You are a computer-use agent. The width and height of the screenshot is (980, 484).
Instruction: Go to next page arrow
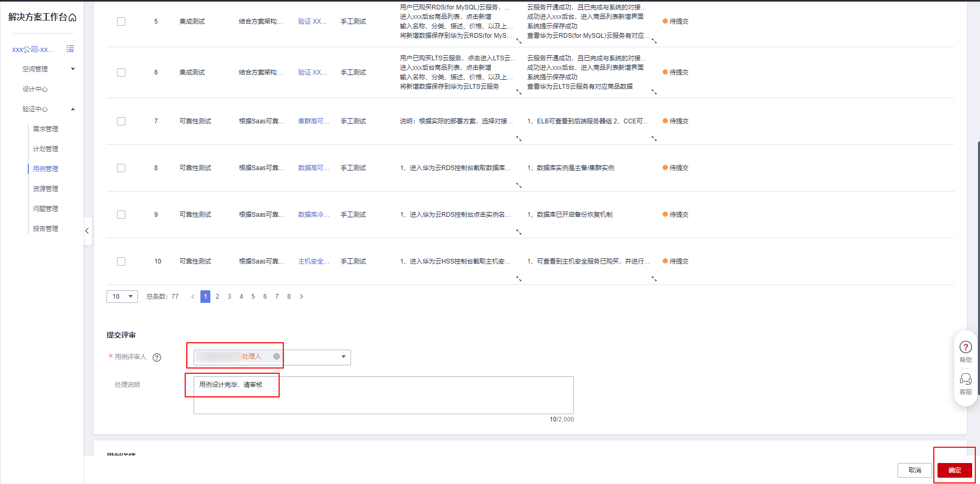pos(302,297)
